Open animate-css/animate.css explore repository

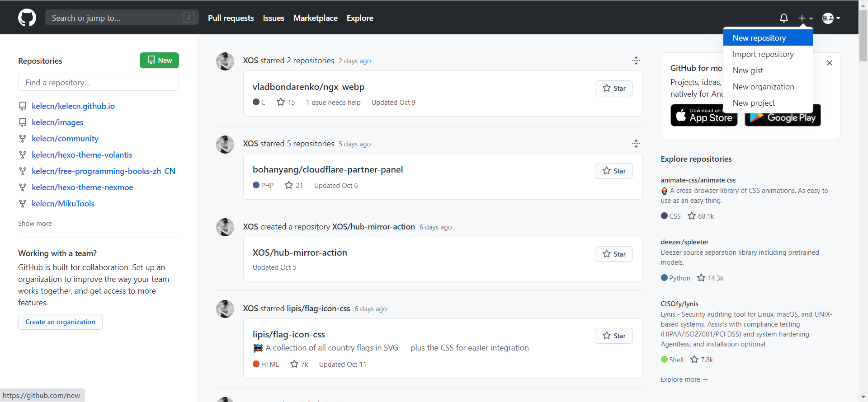coord(698,180)
